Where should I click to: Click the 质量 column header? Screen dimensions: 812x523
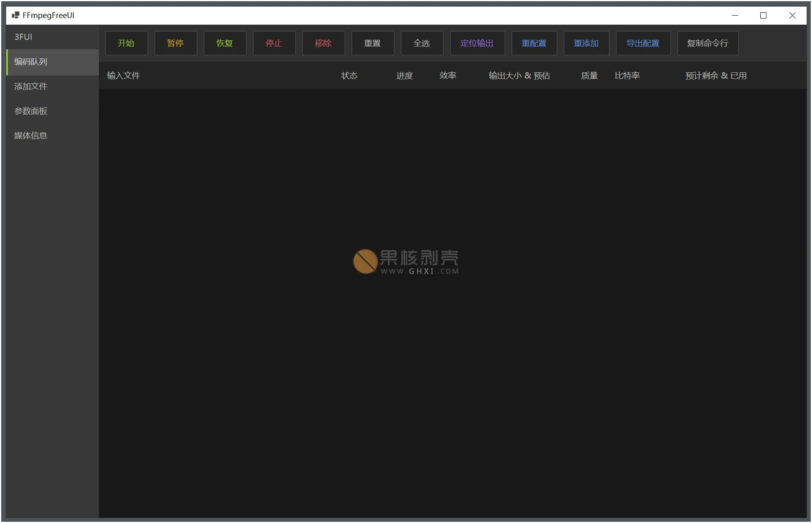click(589, 76)
